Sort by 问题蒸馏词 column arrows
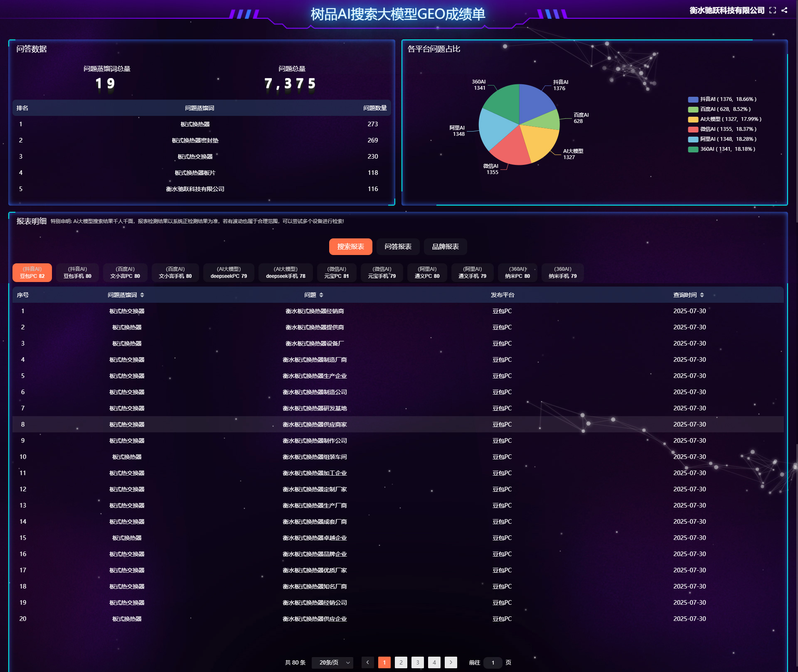 142,295
